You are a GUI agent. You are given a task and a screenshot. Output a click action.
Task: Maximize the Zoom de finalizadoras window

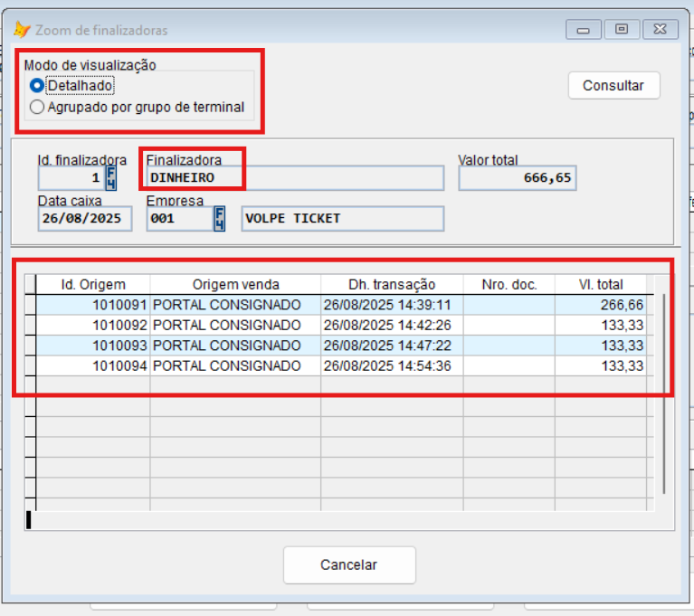coord(622,30)
